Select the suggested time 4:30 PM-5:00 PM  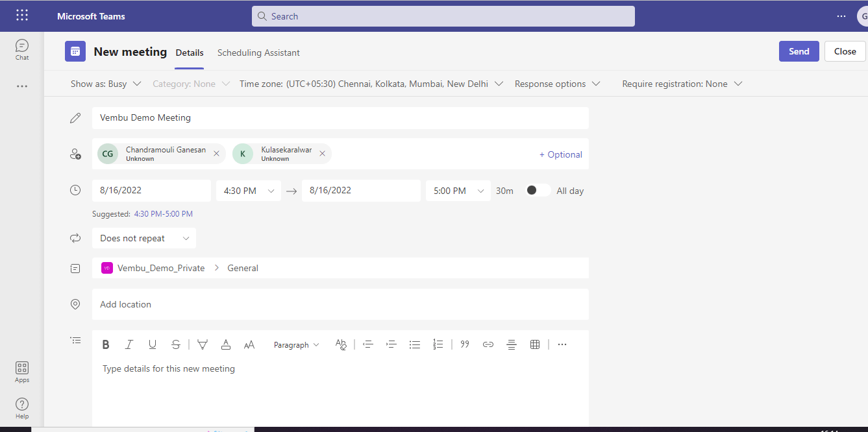coord(164,214)
